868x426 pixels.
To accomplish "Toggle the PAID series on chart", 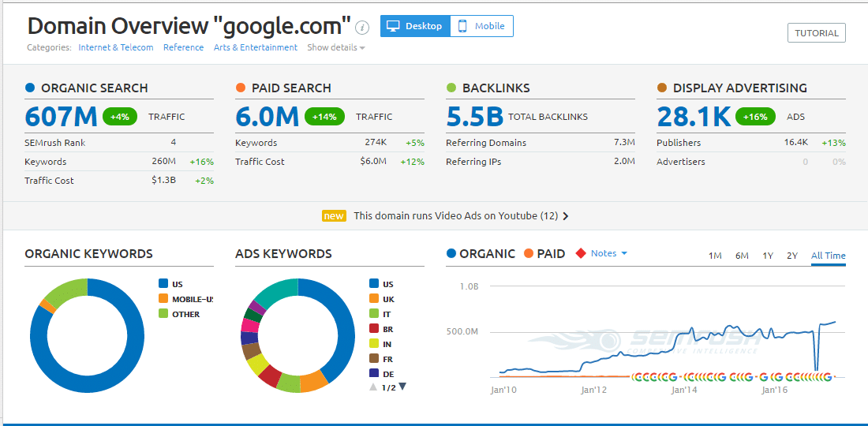I will coord(544,253).
